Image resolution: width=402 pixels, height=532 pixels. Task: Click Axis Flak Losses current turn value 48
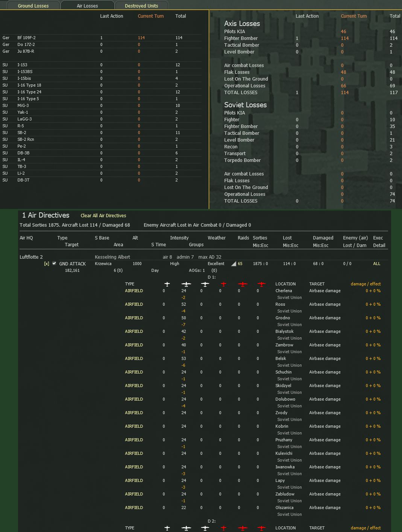(x=343, y=72)
